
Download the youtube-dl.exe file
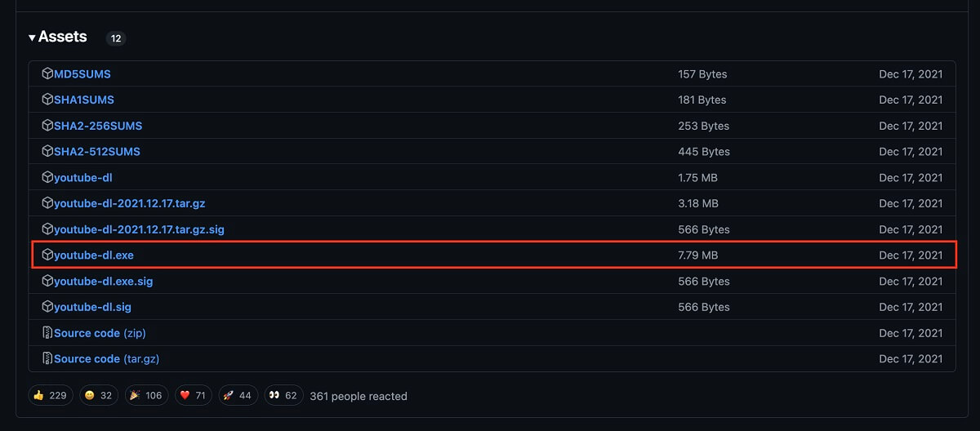94,255
